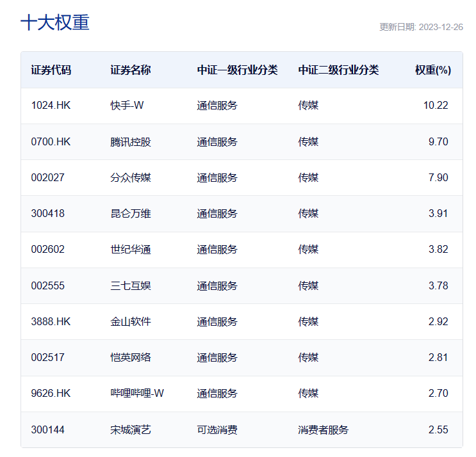The image size is (476, 457).
Task: Click security code 002027
Action: point(47,177)
